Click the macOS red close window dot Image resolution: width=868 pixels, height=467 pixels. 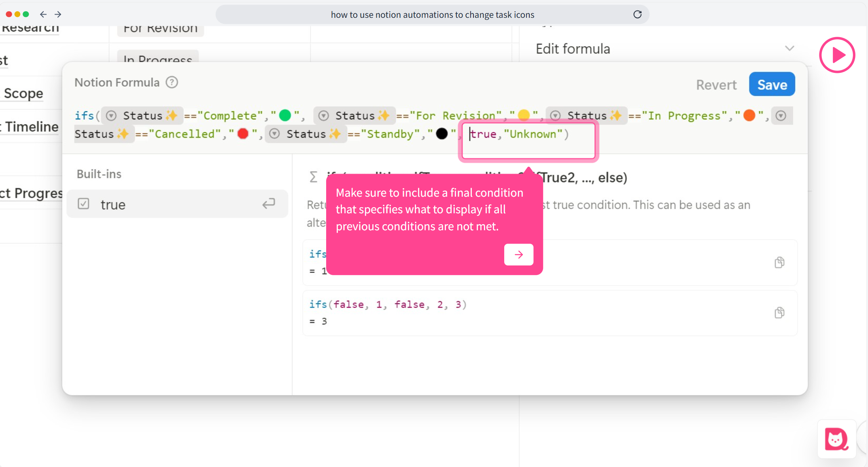coord(8,14)
